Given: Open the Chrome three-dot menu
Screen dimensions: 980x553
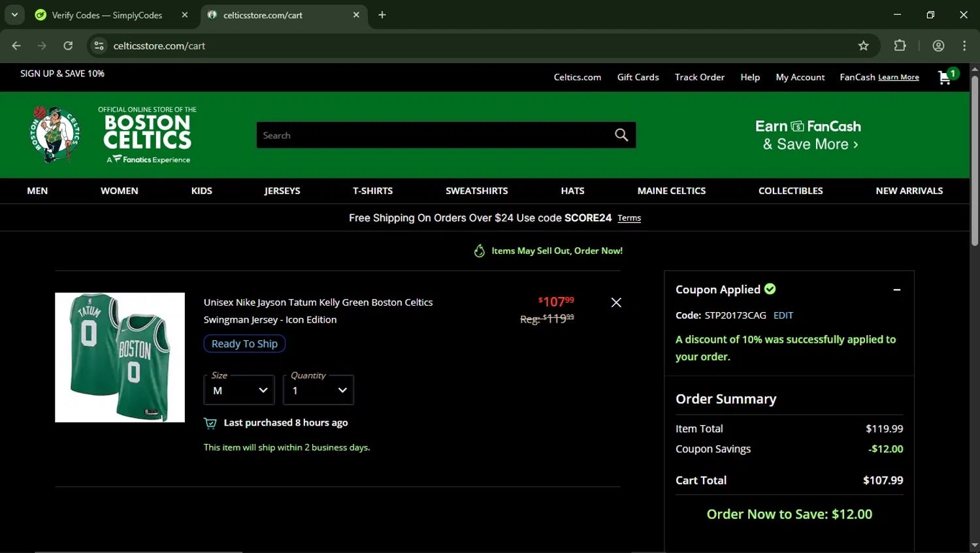Looking at the screenshot, I should click(964, 46).
